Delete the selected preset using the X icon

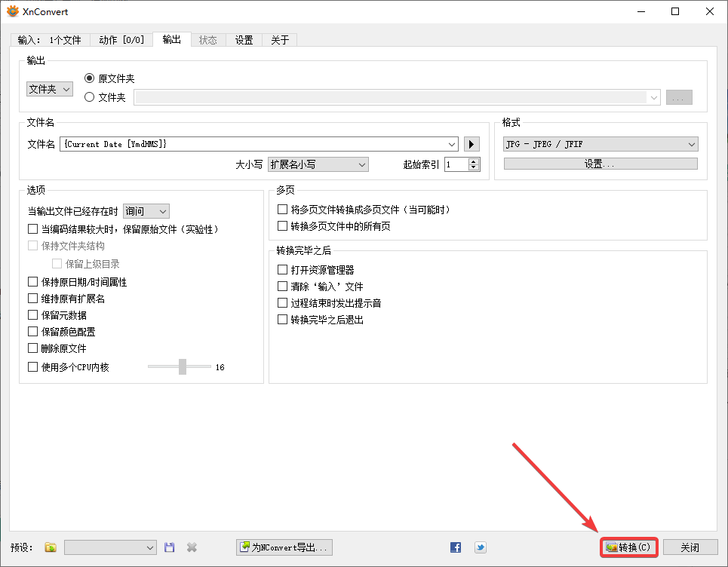tap(190, 547)
